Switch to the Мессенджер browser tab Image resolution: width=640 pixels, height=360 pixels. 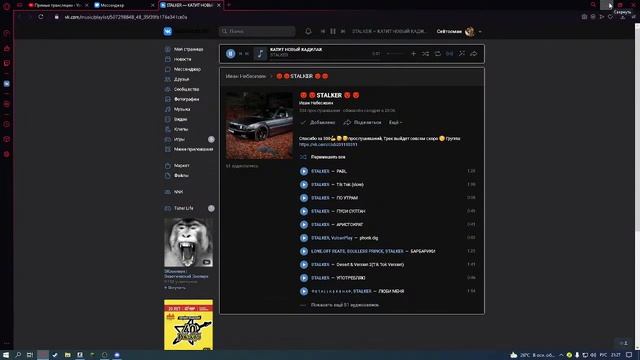(124, 5)
